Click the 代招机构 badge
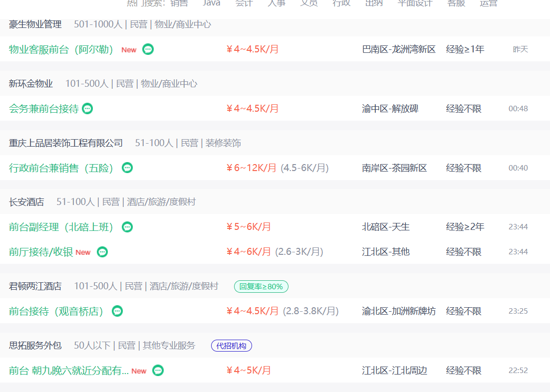Viewport: 550px width, 392px height. (x=232, y=346)
